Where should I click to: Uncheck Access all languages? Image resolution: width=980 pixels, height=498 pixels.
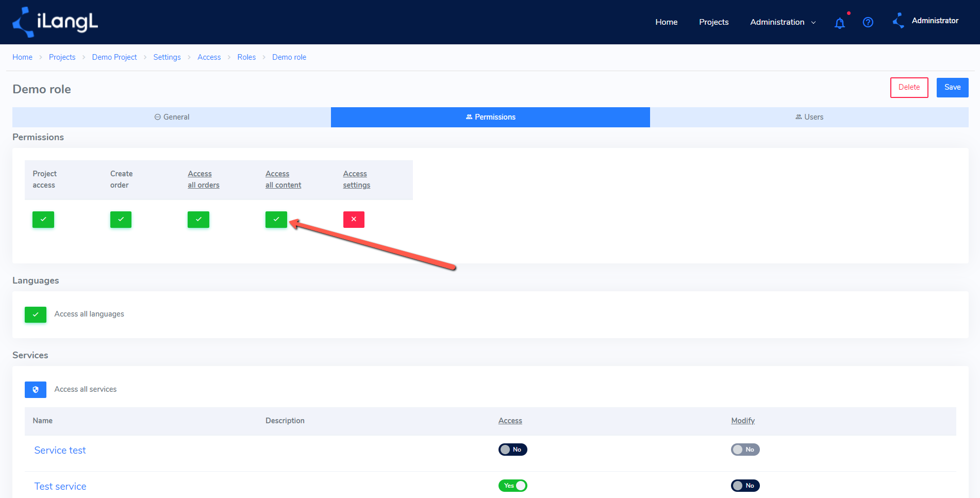36,314
